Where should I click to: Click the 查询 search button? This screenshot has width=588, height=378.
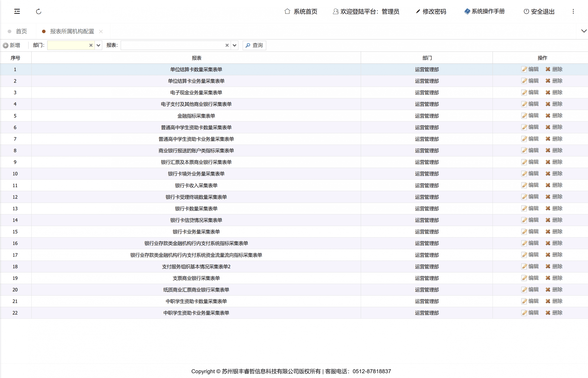tap(254, 45)
